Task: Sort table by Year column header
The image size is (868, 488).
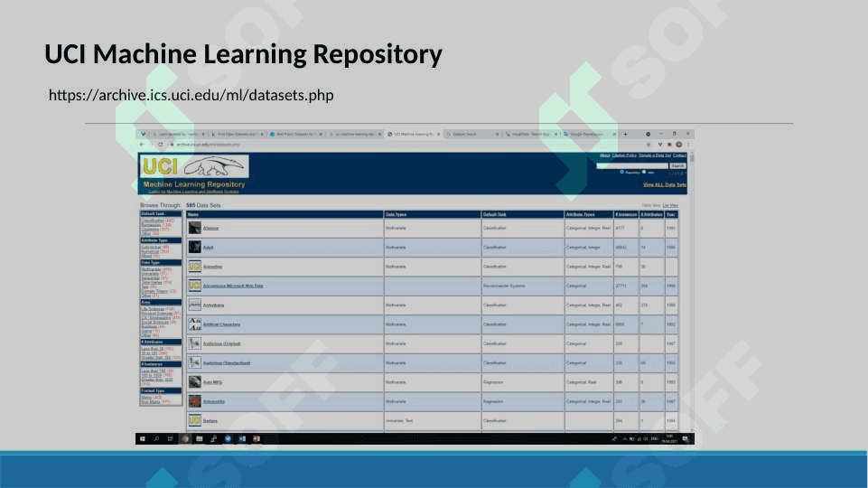Action: (x=671, y=214)
